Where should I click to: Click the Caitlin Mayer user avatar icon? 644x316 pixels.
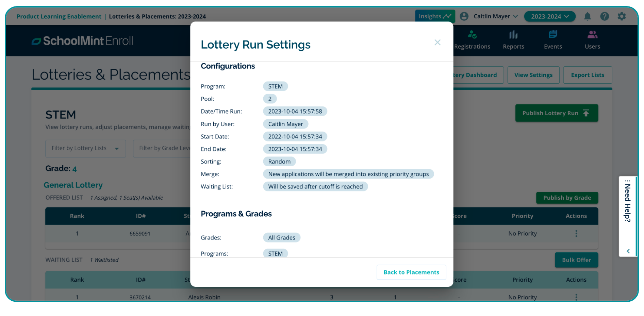tap(464, 16)
